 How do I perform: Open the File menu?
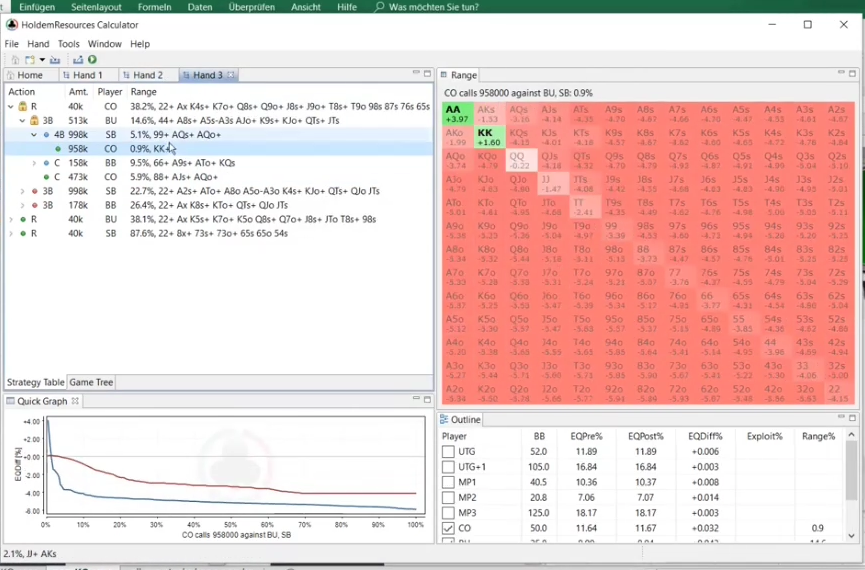point(12,44)
